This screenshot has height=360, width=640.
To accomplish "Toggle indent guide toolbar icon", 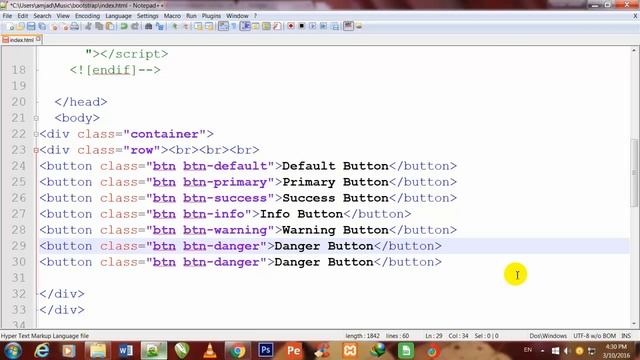I will tap(245, 27).
